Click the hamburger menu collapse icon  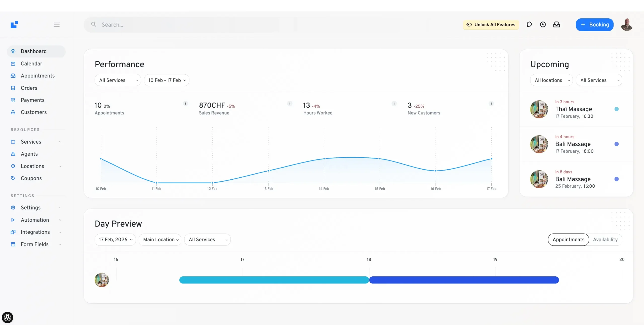coord(57,25)
